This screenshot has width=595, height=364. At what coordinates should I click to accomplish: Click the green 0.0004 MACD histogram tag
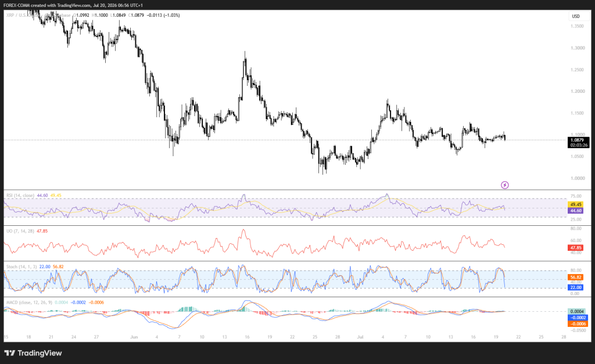(x=577, y=311)
